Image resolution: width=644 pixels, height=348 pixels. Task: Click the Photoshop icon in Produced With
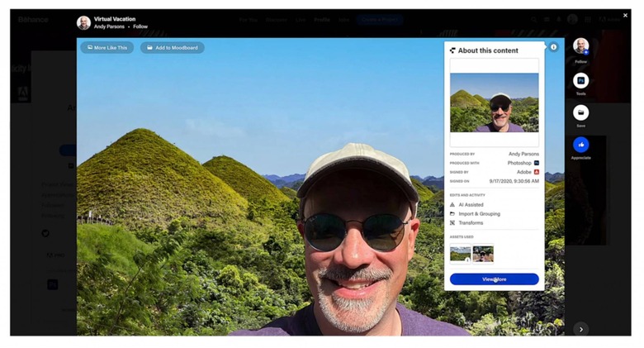pyautogui.click(x=536, y=163)
